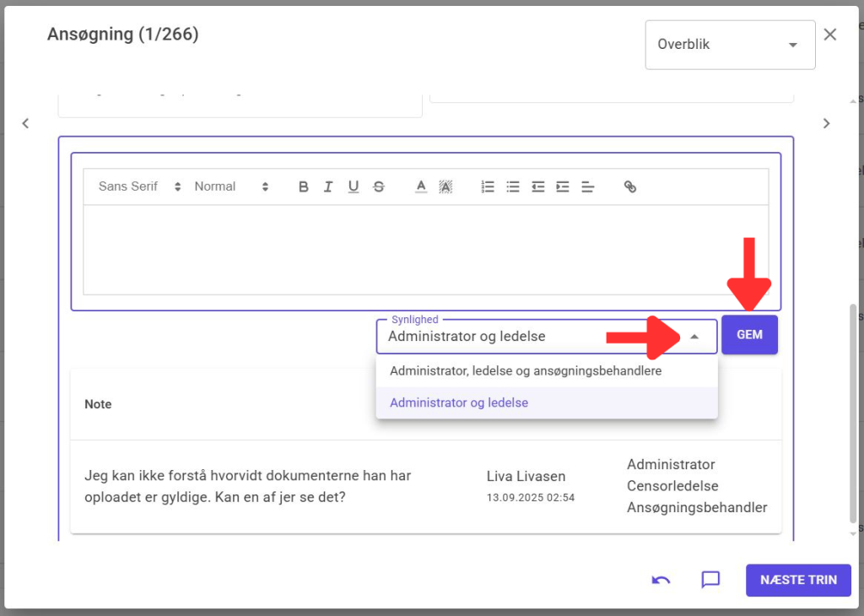Image resolution: width=864 pixels, height=616 pixels.
Task: Toggle bold formatting in note editor
Action: pyautogui.click(x=304, y=186)
